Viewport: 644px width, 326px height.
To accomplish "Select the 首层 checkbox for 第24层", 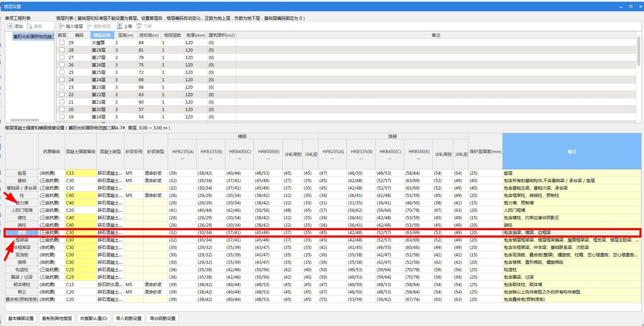I will [62, 80].
